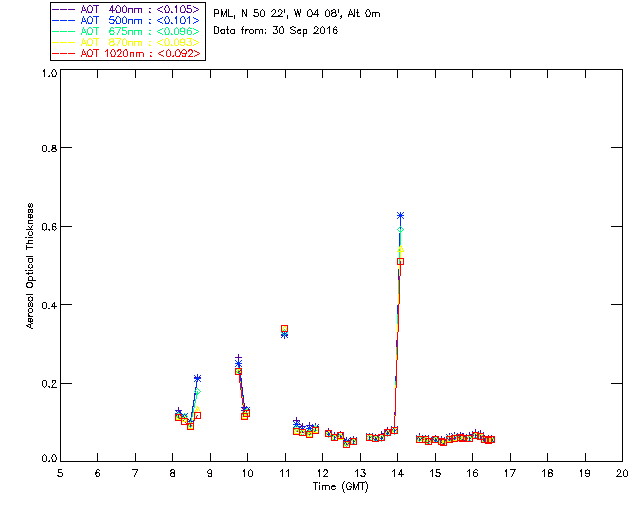
Task: Click the Time (GMT) axis title
Action: (340, 487)
